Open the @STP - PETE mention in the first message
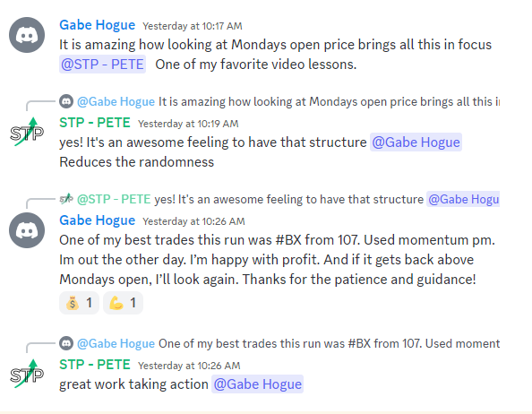 click(102, 65)
